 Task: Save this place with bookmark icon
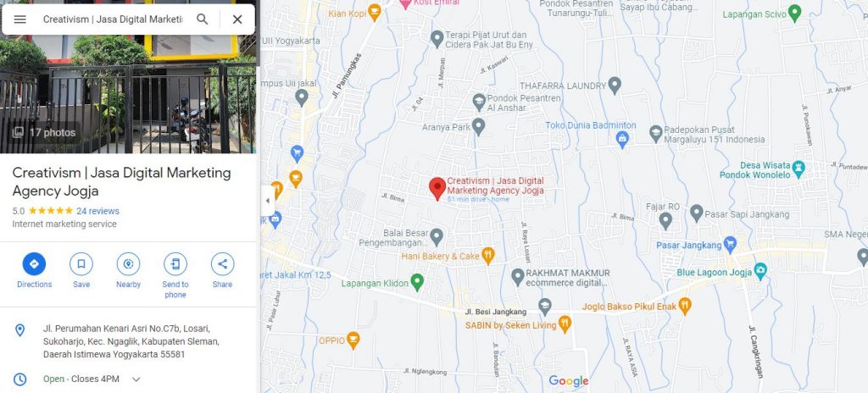pos(81,264)
